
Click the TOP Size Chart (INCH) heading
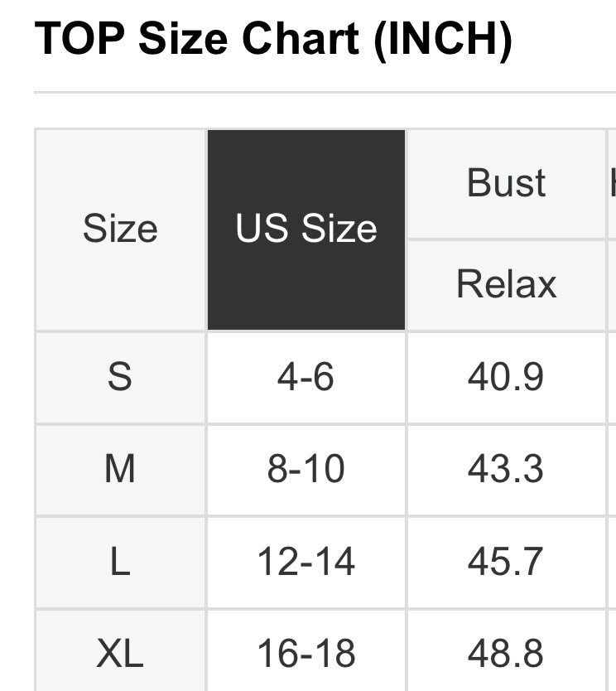(273, 39)
